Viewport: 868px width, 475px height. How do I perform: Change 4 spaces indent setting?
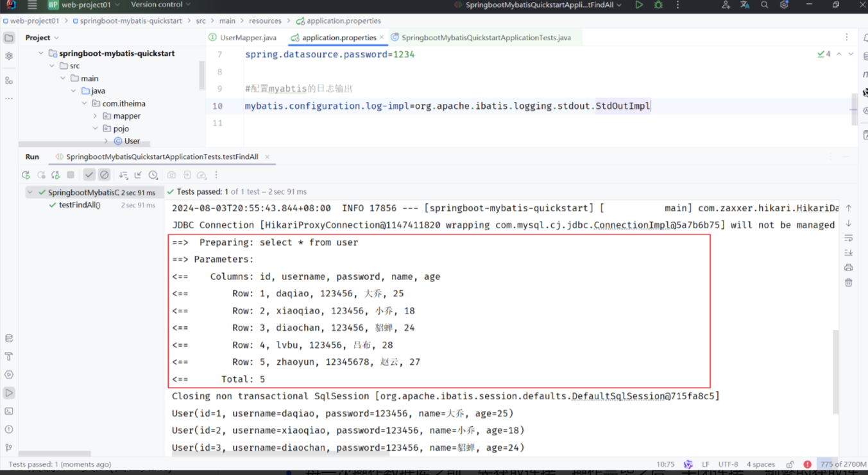point(761,465)
